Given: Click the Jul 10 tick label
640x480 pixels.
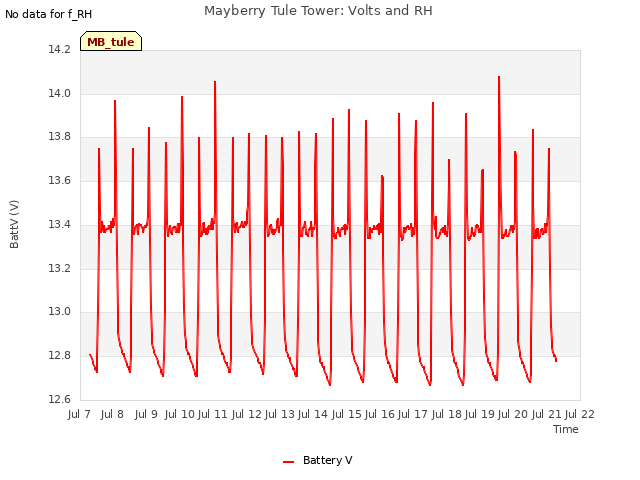Looking at the screenshot, I should pyautogui.click(x=180, y=414).
